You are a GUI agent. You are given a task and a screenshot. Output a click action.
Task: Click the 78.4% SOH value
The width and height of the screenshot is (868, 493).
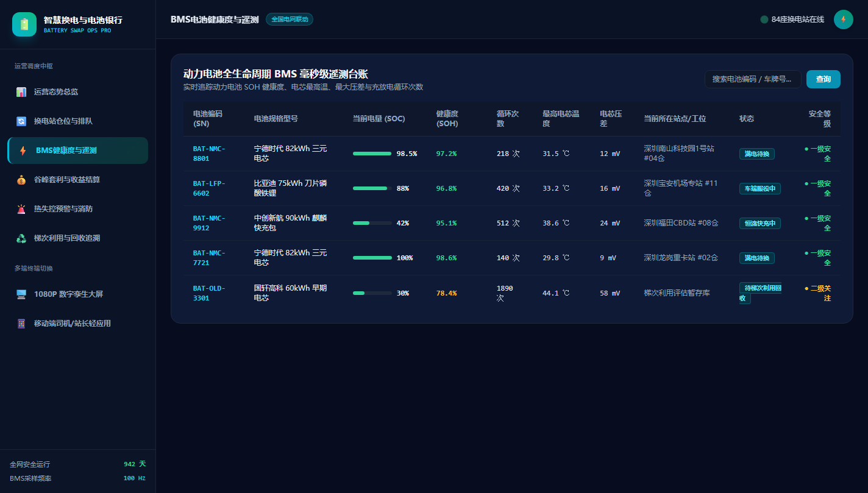pos(446,293)
